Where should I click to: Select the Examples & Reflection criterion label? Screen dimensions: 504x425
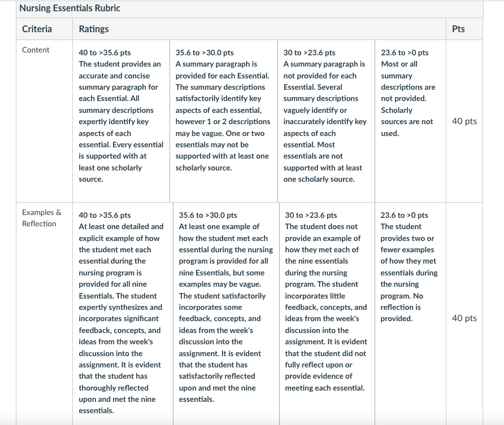(x=41, y=218)
